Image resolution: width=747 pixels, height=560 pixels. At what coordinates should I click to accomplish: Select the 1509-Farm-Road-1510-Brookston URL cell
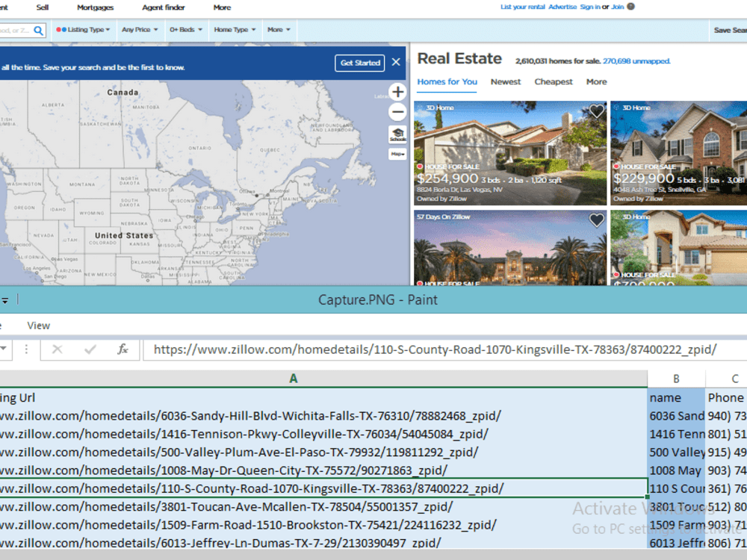(x=323, y=525)
